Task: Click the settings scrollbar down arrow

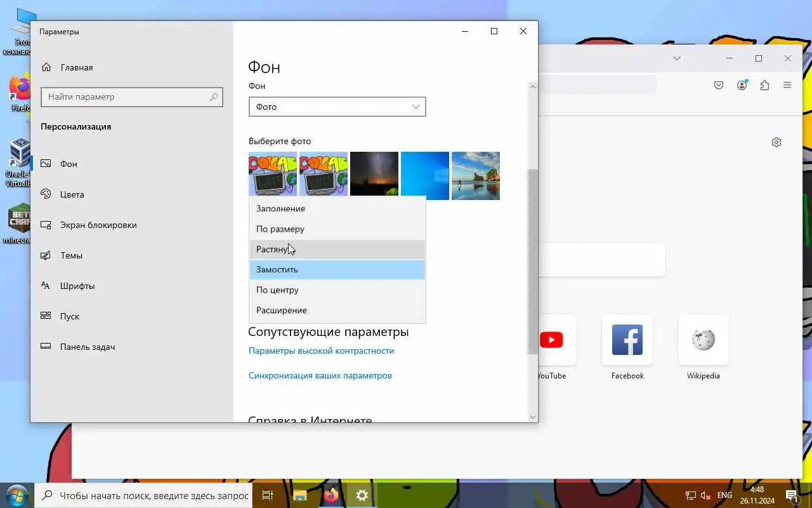Action: coord(533,417)
